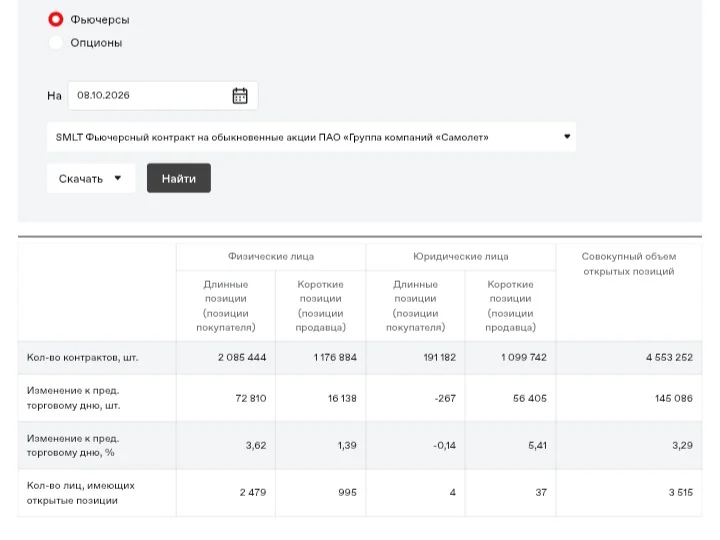This screenshot has height=540, width=720.
Task: Click the date field showing 08.10.2026
Action: [163, 96]
